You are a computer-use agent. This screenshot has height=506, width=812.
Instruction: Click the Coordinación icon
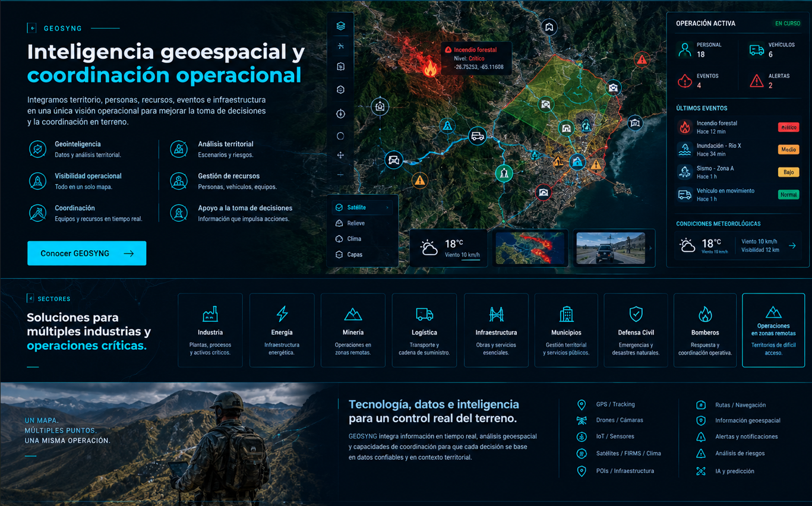(38, 213)
